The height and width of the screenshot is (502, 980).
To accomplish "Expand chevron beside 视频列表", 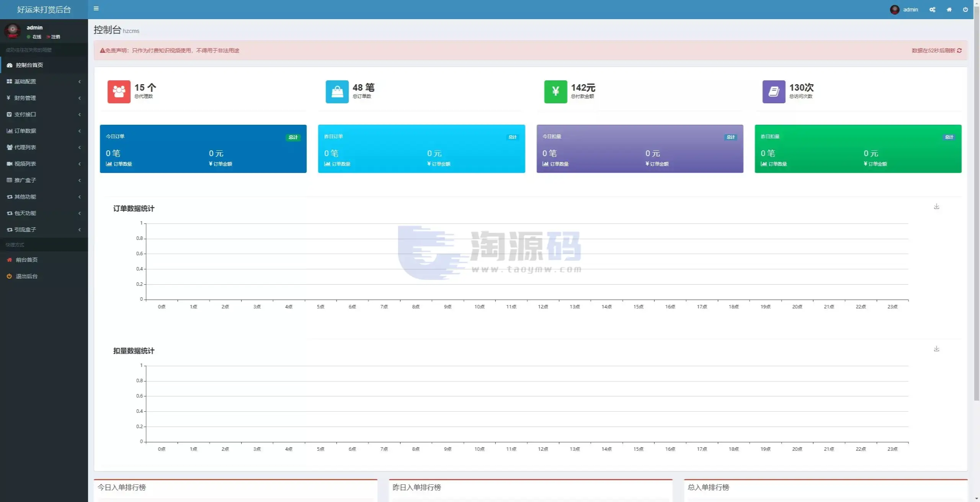I will 80,164.
